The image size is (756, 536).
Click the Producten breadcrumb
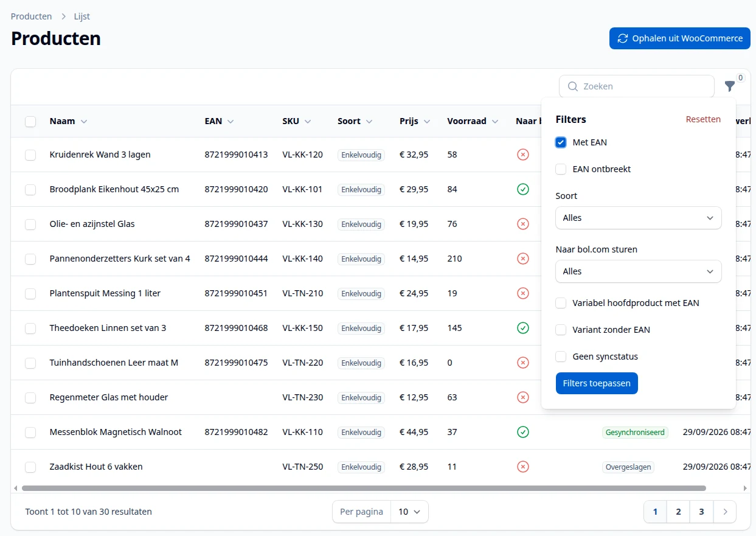[32, 16]
